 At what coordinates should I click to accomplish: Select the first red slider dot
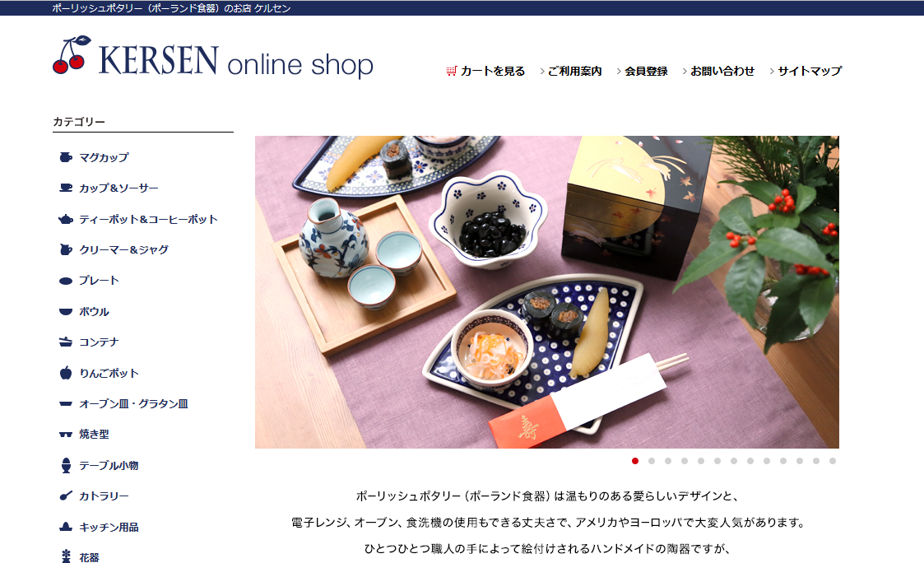point(634,461)
